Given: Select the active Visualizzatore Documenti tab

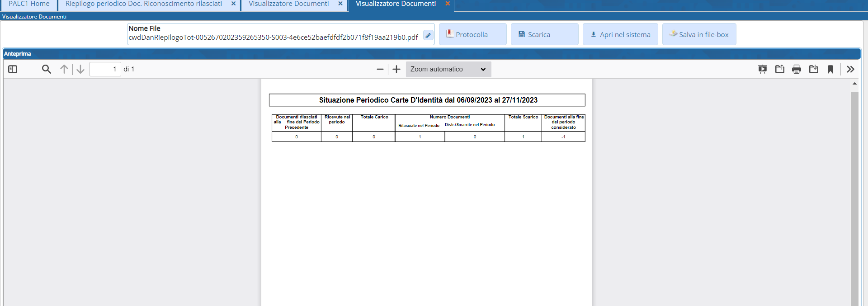Looking at the screenshot, I should (x=396, y=4).
